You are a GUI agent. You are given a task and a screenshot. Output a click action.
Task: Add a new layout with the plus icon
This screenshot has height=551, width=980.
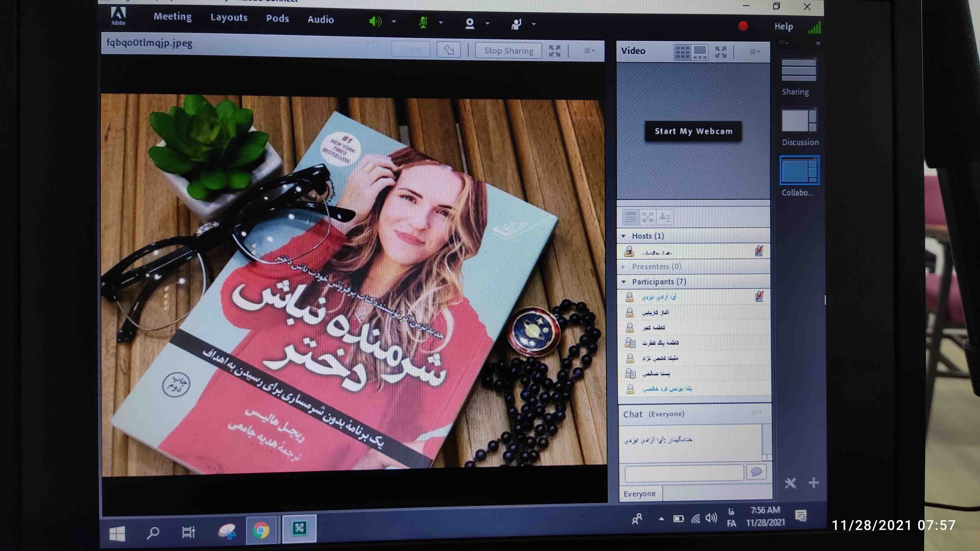[814, 483]
